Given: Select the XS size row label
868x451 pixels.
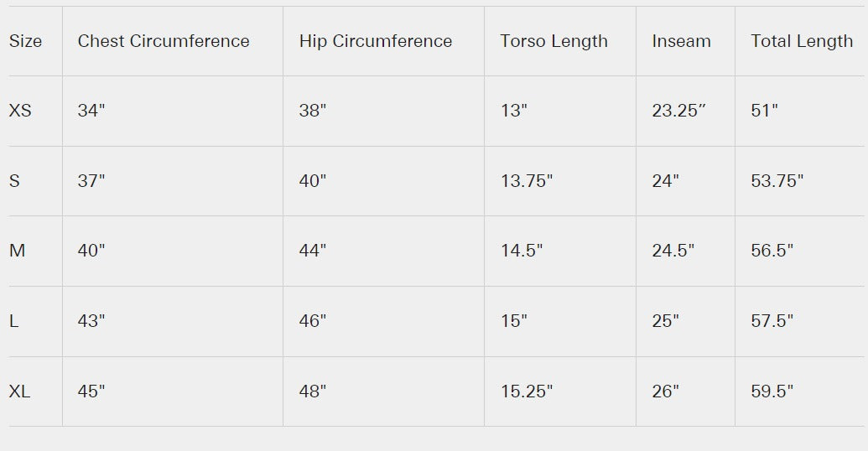Looking at the screenshot, I should point(20,111).
